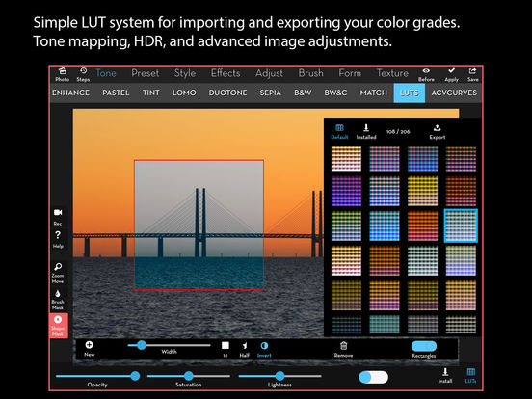Image resolution: width=532 pixels, height=399 pixels.
Task: Switch to the Effects tab
Action: click(x=226, y=73)
